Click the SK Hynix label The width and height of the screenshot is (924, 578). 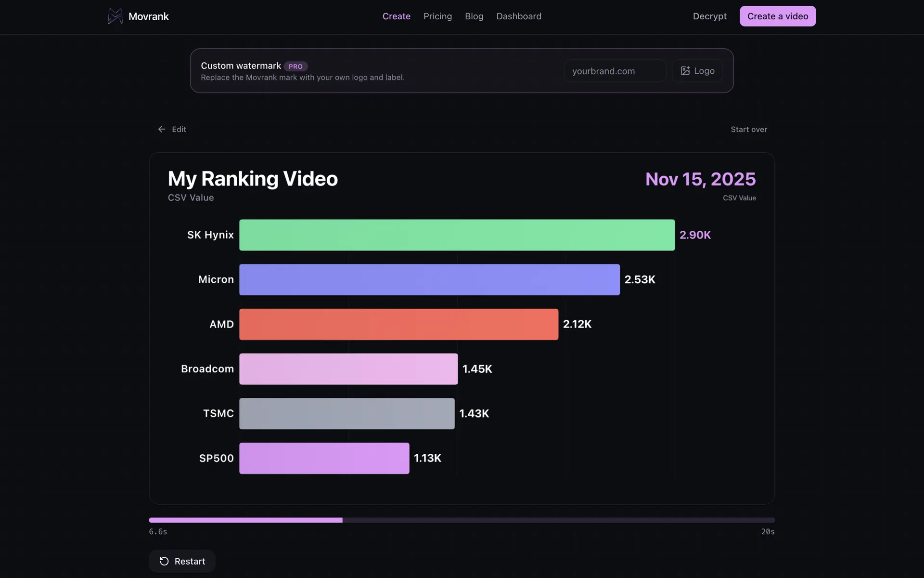coord(210,235)
